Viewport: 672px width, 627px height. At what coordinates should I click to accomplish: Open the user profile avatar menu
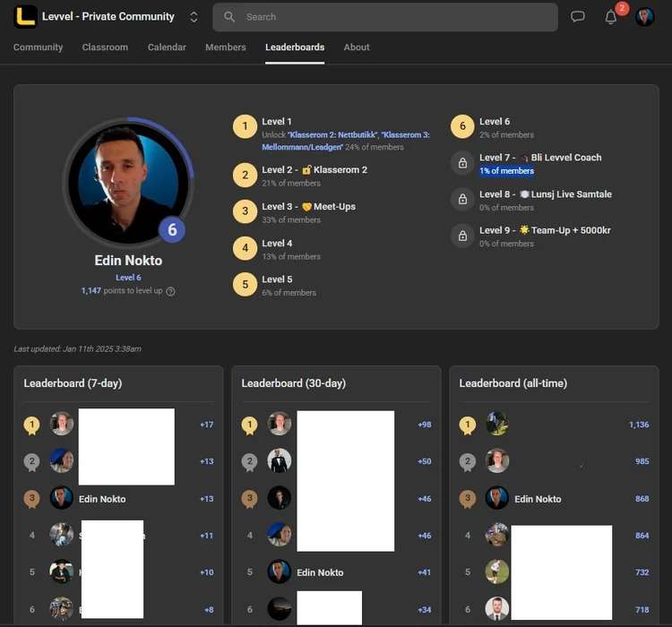tap(645, 17)
